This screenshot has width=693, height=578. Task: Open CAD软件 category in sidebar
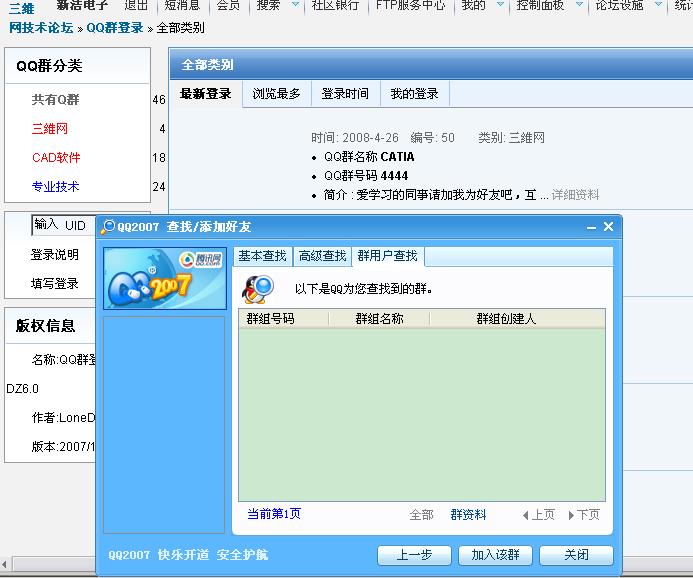pyautogui.click(x=56, y=158)
